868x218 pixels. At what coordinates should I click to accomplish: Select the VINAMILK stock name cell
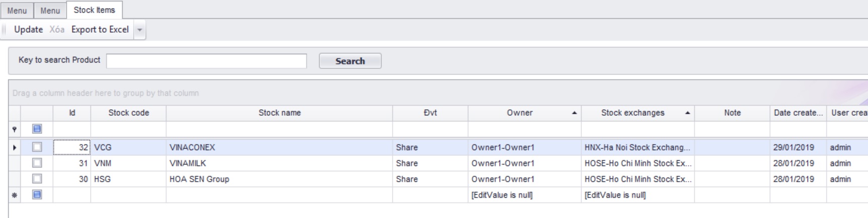tap(279, 163)
